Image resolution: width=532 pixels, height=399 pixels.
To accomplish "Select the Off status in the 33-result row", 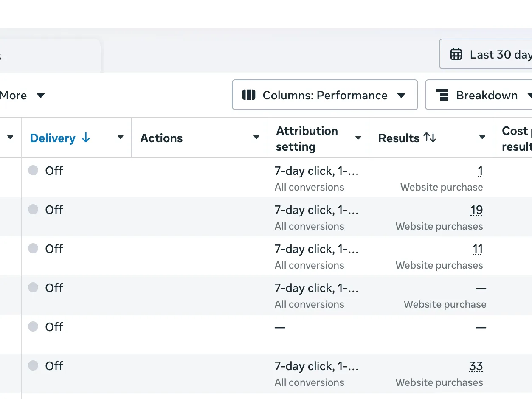I will click(54, 366).
